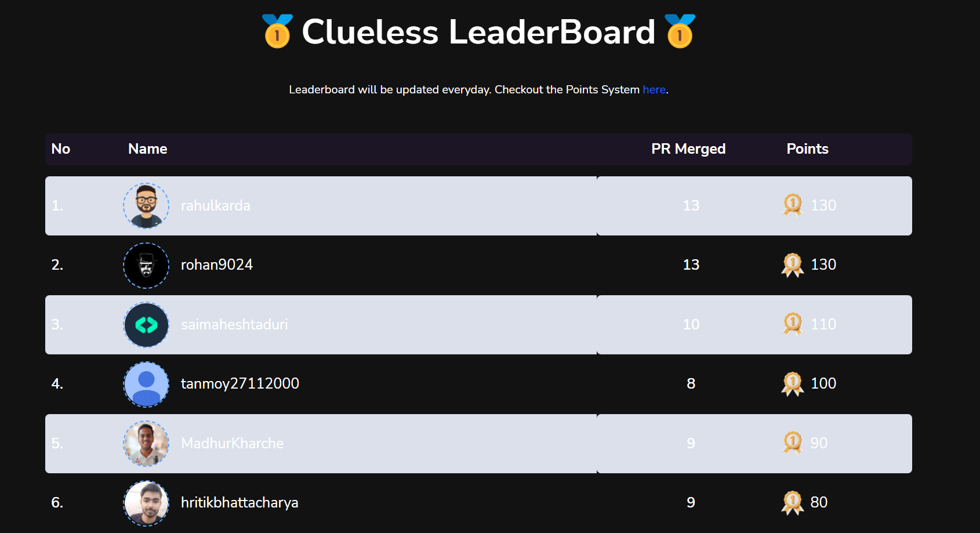Click the username rahulkarda
The width and height of the screenshot is (980, 533).
click(216, 206)
